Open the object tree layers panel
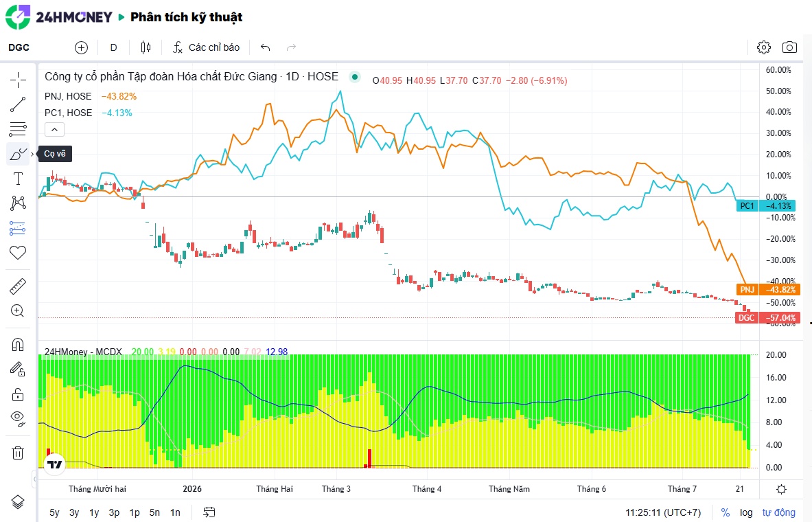Image resolution: width=812 pixels, height=522 pixels. point(18,502)
